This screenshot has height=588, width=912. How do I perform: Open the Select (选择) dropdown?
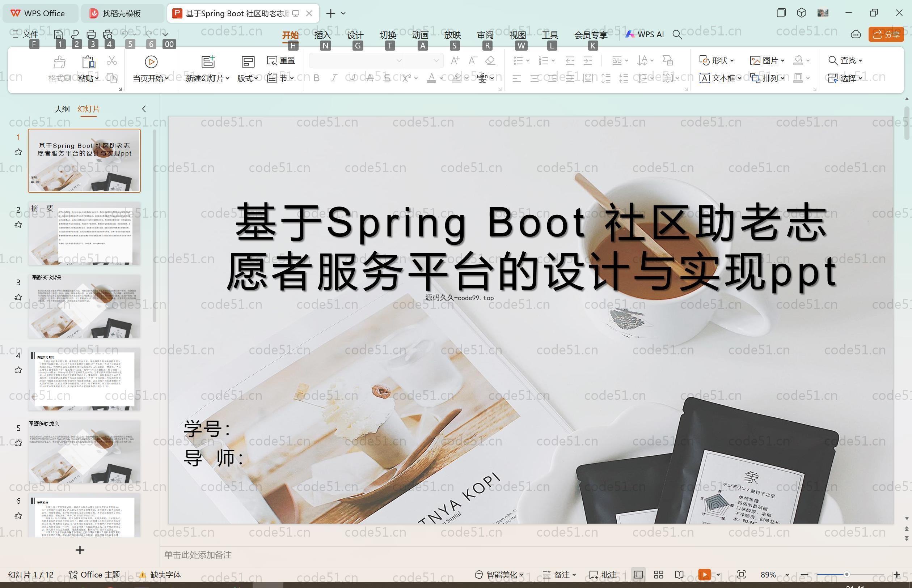(x=845, y=78)
